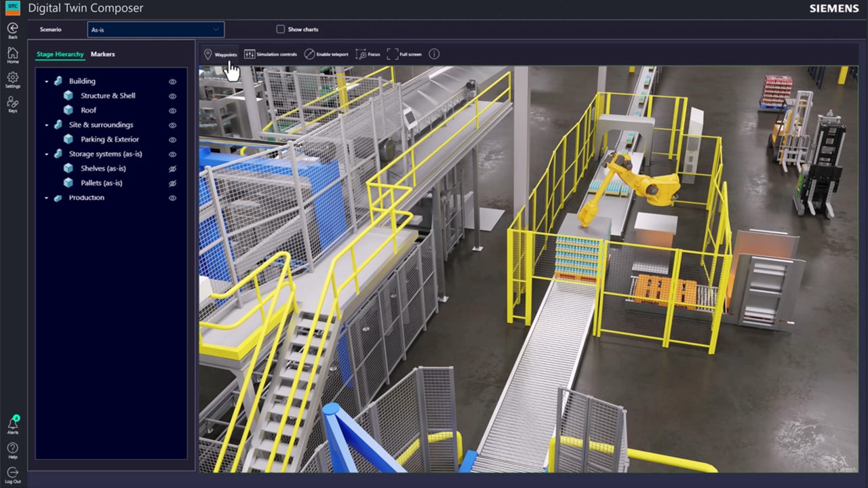Hide Parking & Exterior
868x488 pixels.
point(172,140)
